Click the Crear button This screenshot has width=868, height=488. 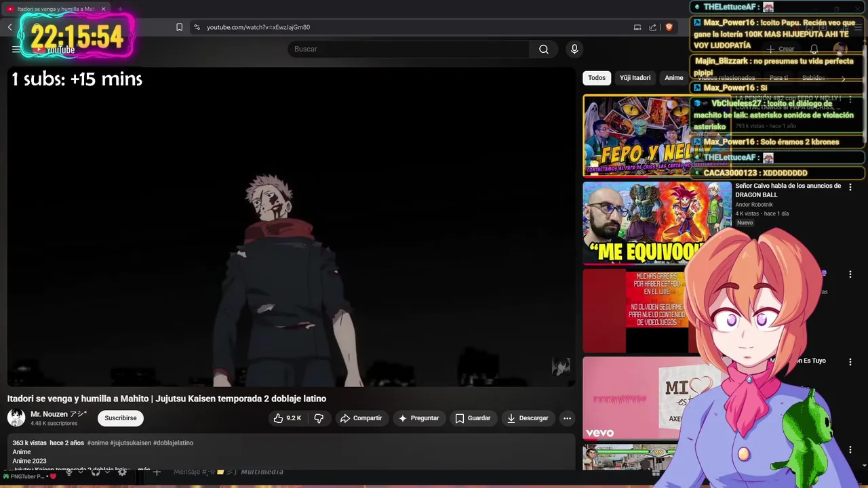point(780,49)
